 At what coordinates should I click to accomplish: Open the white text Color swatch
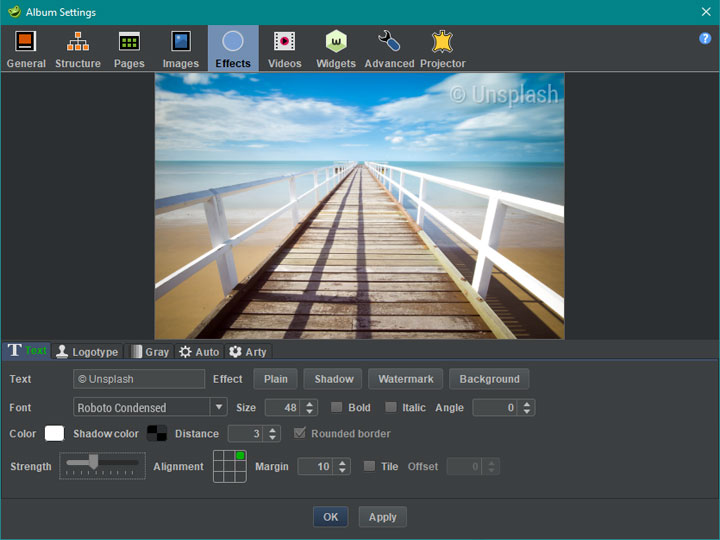54,433
